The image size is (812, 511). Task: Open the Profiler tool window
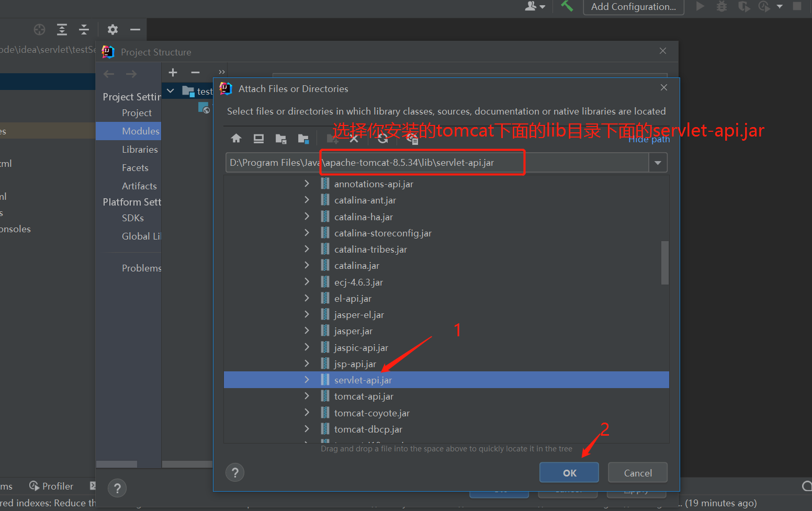51,486
